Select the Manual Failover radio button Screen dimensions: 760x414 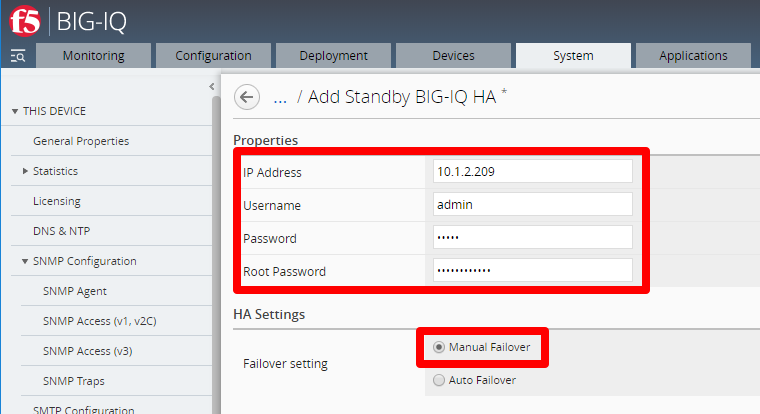pyautogui.click(x=439, y=347)
